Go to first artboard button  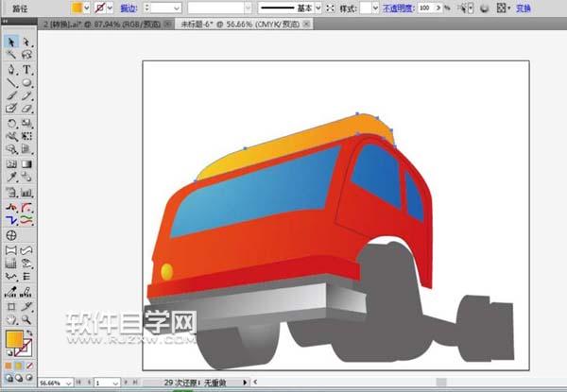point(78,383)
